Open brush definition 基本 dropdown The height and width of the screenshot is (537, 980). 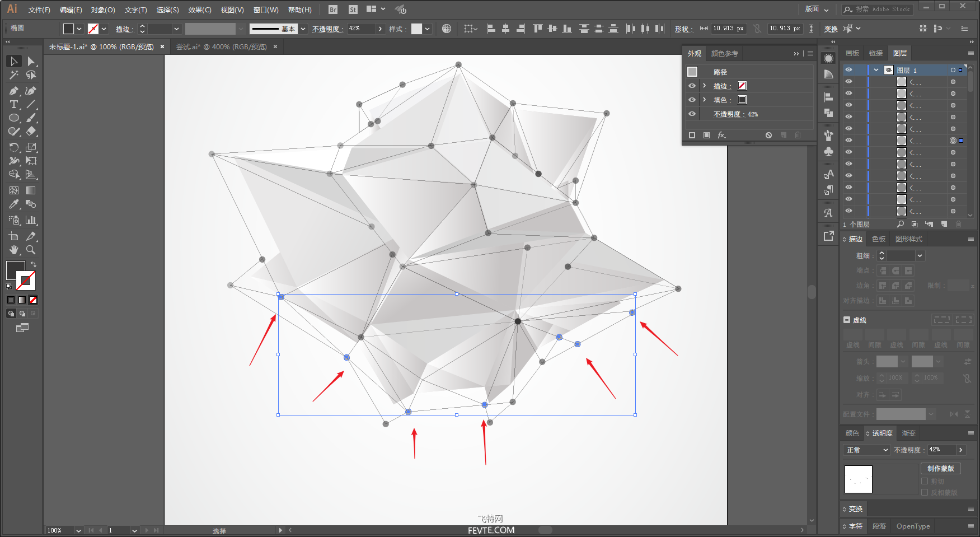point(303,29)
